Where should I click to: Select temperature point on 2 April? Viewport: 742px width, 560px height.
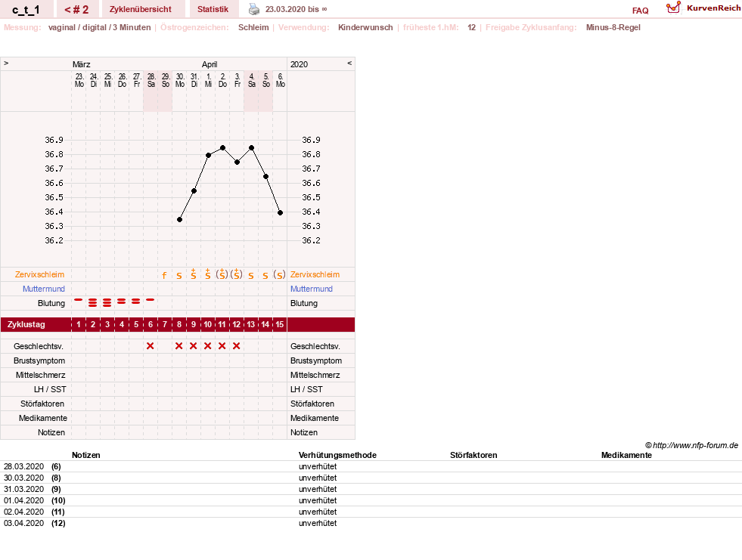(223, 148)
